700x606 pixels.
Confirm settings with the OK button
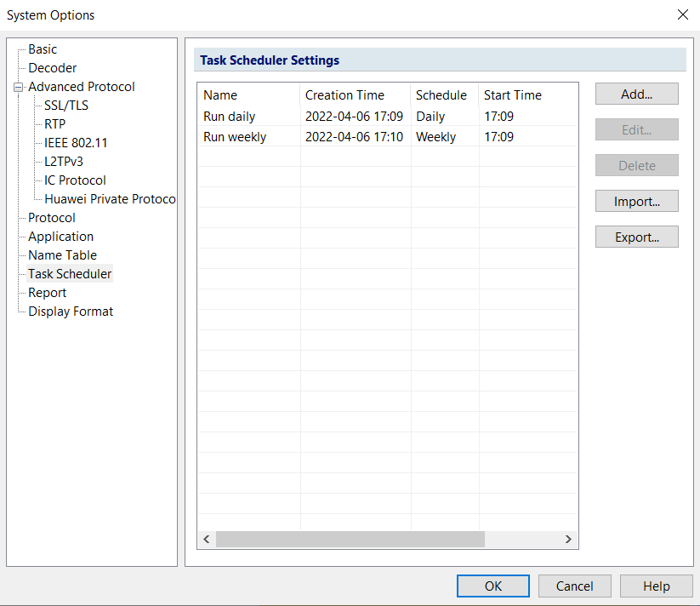[x=493, y=586]
